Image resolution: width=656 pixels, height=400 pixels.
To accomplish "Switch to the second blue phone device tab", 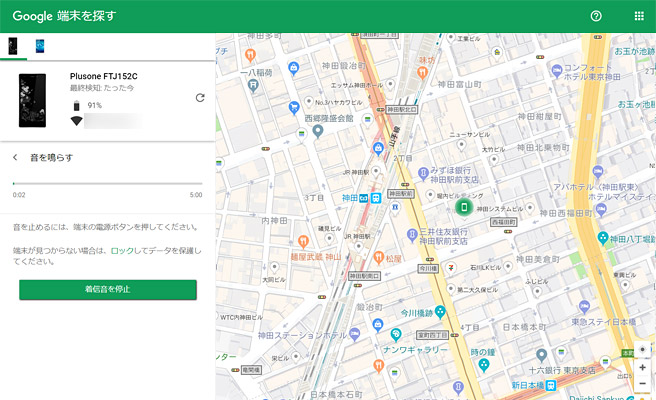I will pyautogui.click(x=40, y=46).
